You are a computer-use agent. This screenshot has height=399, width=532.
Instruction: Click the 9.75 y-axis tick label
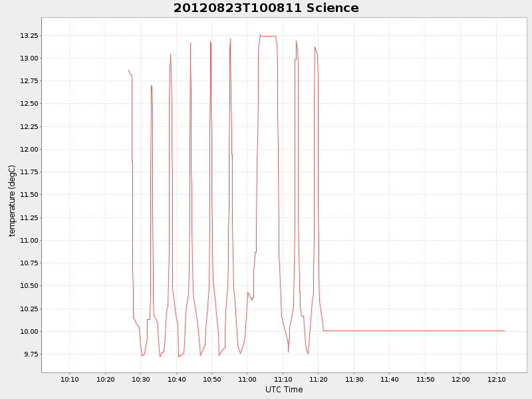pos(31,354)
